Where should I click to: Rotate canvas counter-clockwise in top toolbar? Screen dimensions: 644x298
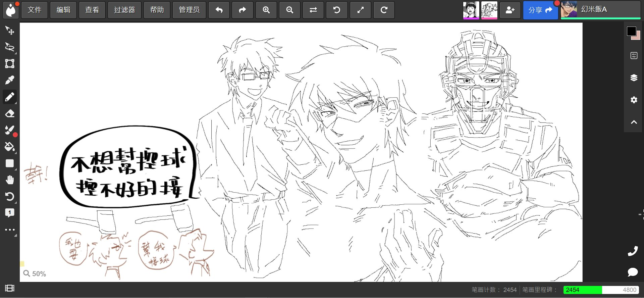(337, 10)
